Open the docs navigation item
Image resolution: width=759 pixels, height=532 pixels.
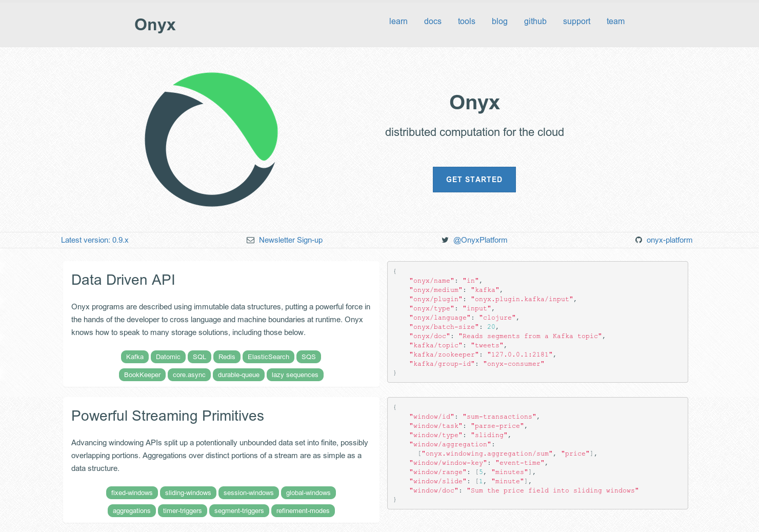pyautogui.click(x=432, y=21)
